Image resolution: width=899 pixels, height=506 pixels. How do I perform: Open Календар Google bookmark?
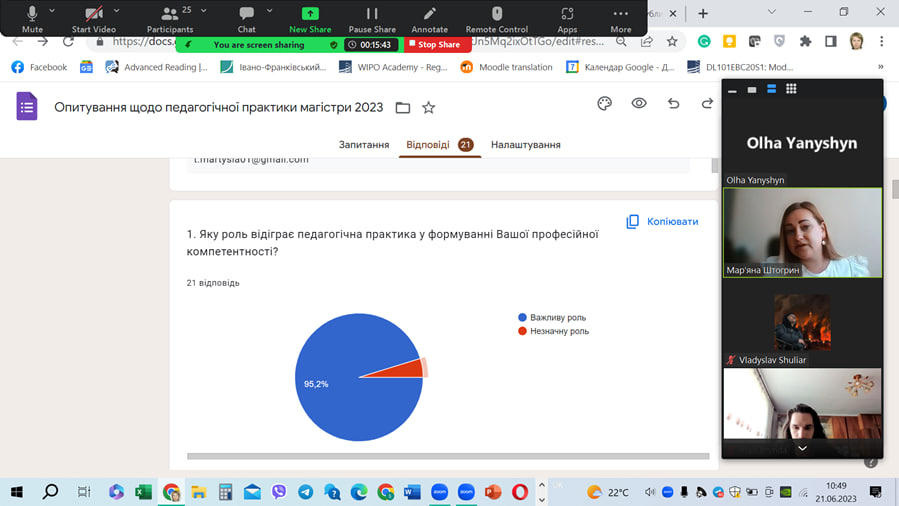click(x=620, y=67)
